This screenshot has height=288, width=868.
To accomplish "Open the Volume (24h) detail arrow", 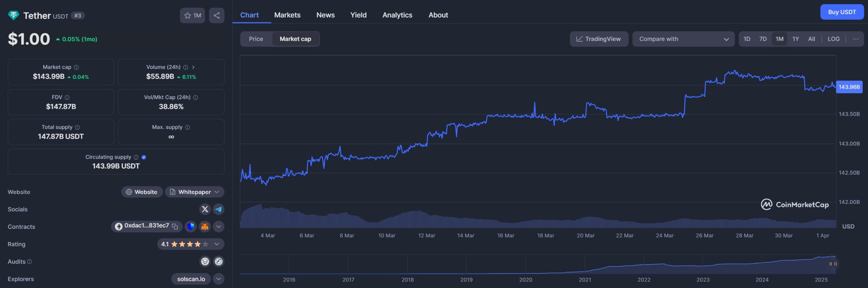I will (x=193, y=67).
